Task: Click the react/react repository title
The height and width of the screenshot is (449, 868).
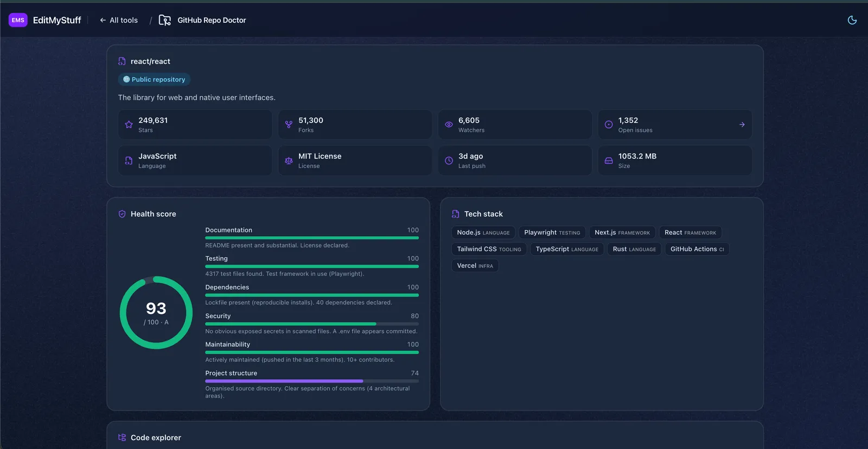Action: (150, 61)
